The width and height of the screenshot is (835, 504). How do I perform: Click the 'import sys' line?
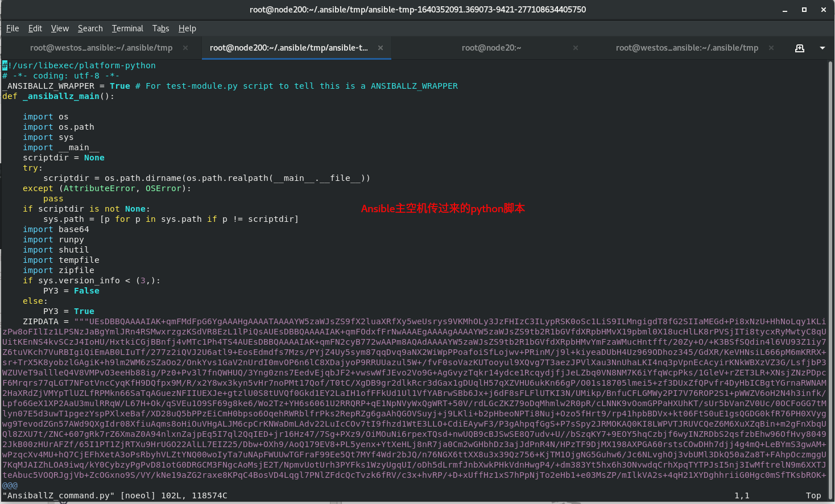(x=48, y=137)
